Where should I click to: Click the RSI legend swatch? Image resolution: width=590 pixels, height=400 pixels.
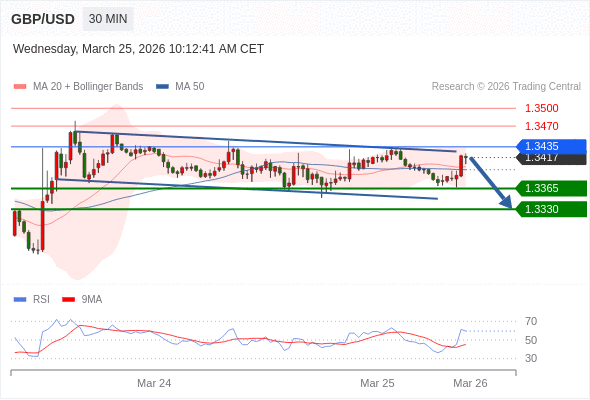click(x=20, y=300)
